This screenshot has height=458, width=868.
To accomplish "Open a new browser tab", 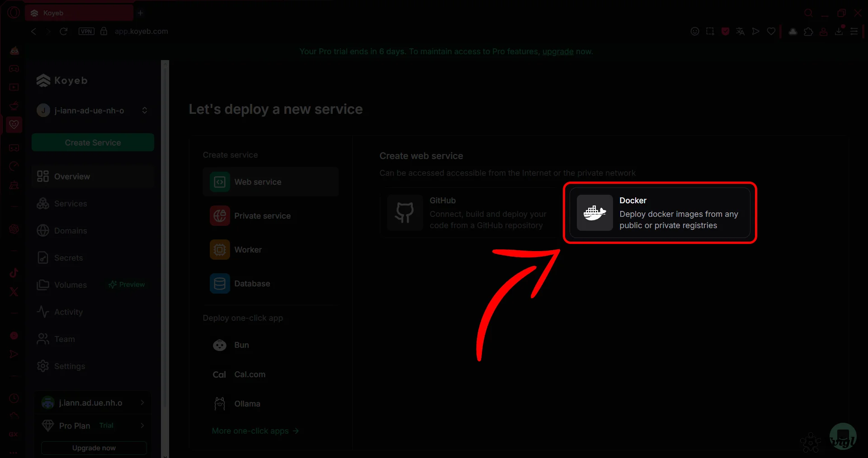I will (x=141, y=13).
